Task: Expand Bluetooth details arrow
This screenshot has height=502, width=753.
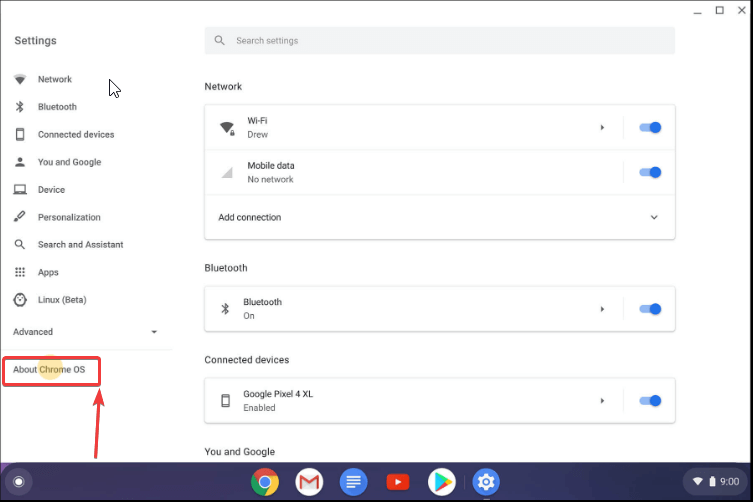Action: pyautogui.click(x=602, y=309)
